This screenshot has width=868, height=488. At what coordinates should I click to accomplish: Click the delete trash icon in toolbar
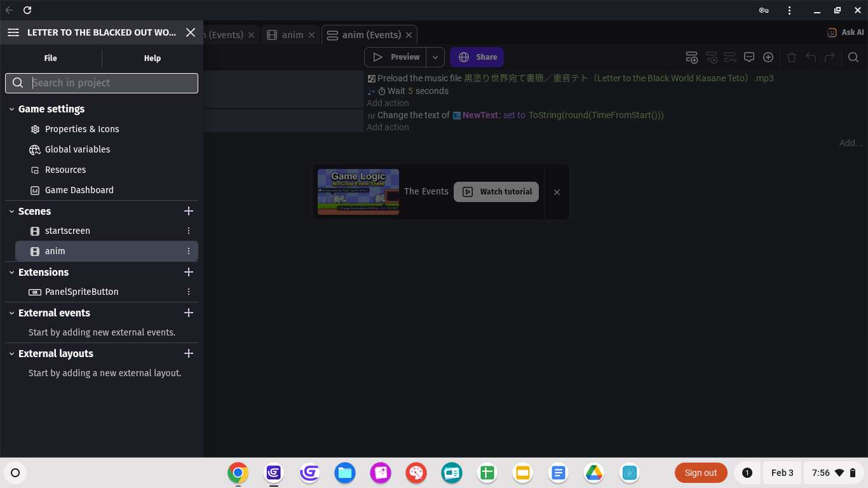792,57
